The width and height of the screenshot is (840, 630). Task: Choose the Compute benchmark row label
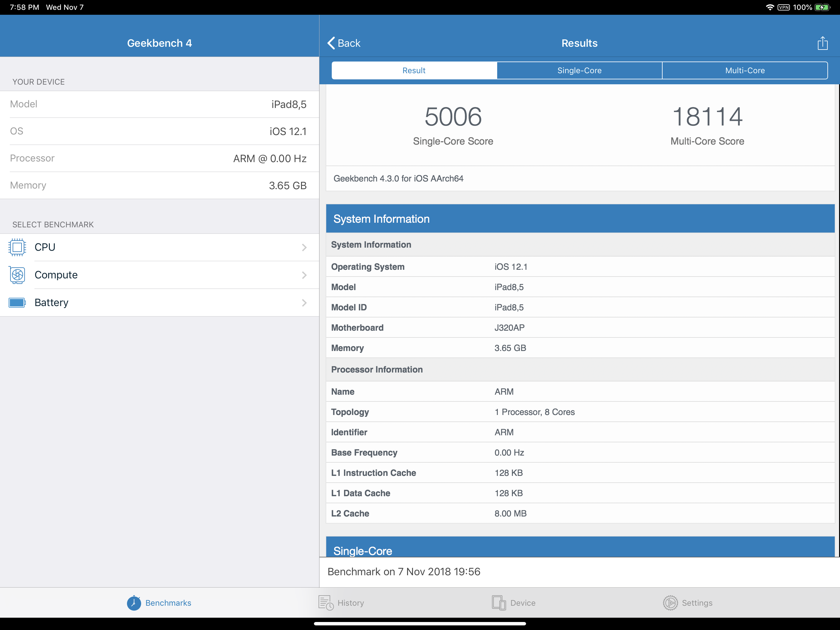coord(56,275)
